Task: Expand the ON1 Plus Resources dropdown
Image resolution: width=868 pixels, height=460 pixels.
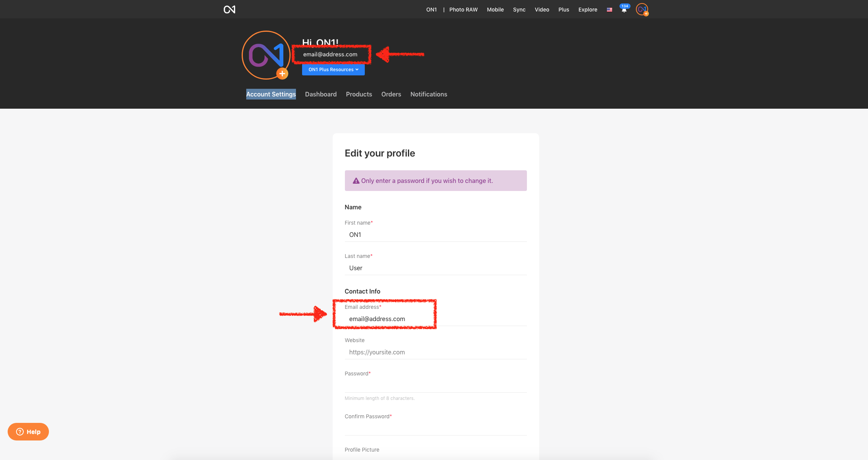Action: [x=333, y=70]
